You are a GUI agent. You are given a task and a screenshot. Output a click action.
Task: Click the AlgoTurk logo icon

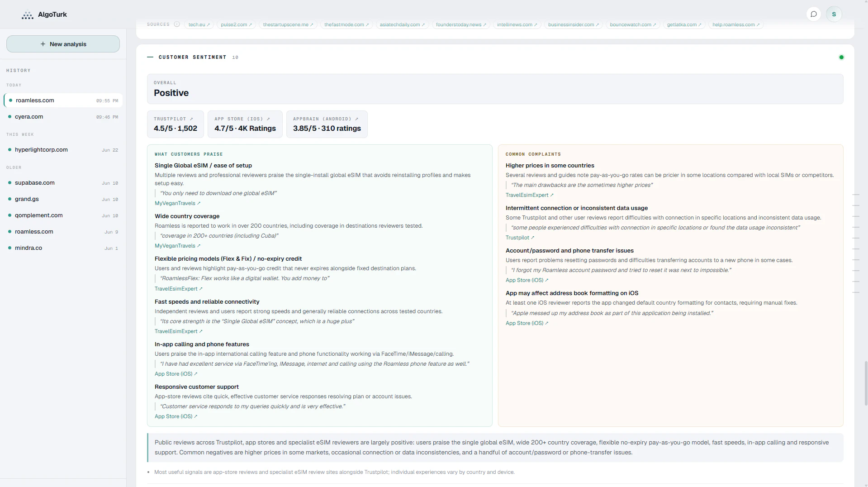(x=28, y=15)
